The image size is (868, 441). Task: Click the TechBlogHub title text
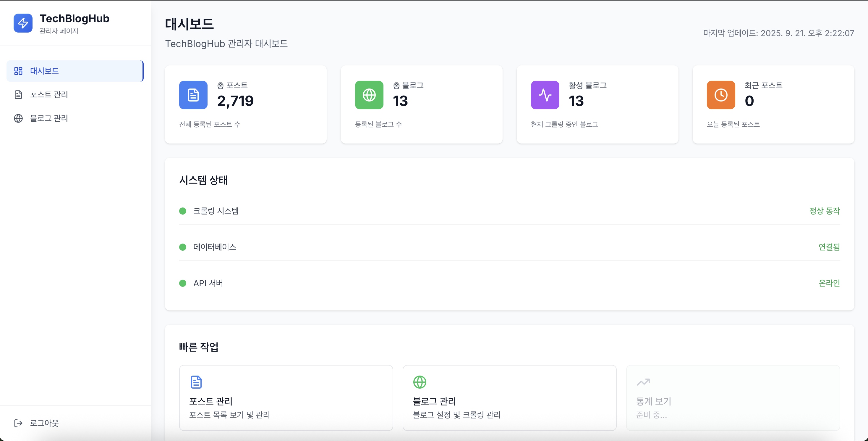click(x=75, y=19)
